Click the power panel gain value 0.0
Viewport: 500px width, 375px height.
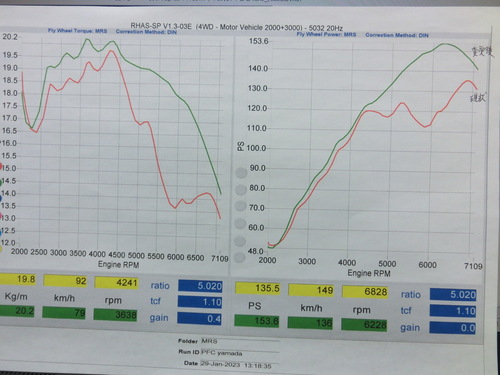(x=453, y=328)
